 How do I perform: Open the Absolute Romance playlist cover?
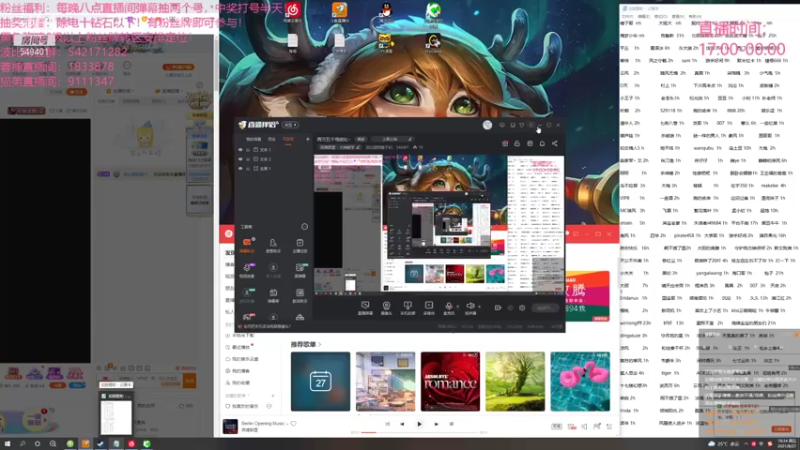(450, 381)
